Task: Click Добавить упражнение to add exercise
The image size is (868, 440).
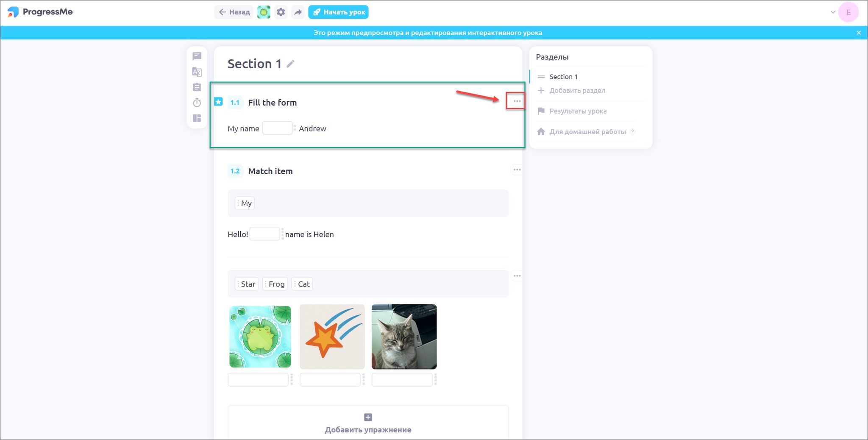Action: pos(368,430)
